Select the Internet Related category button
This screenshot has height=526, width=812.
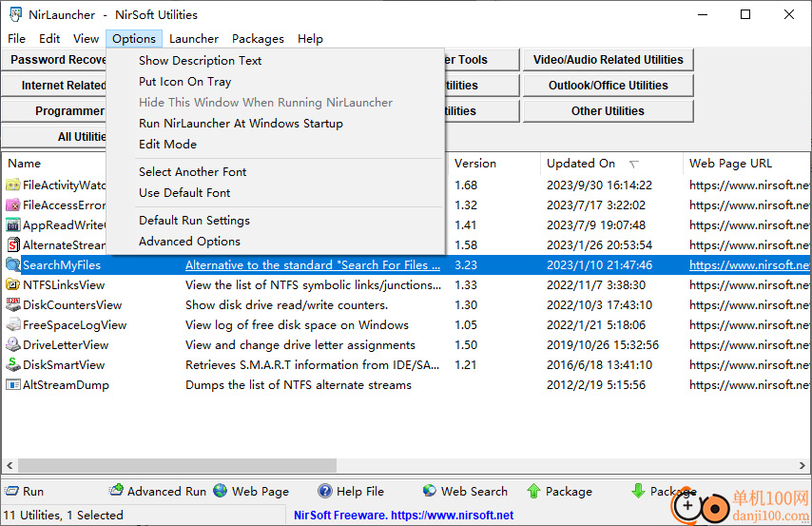point(54,86)
